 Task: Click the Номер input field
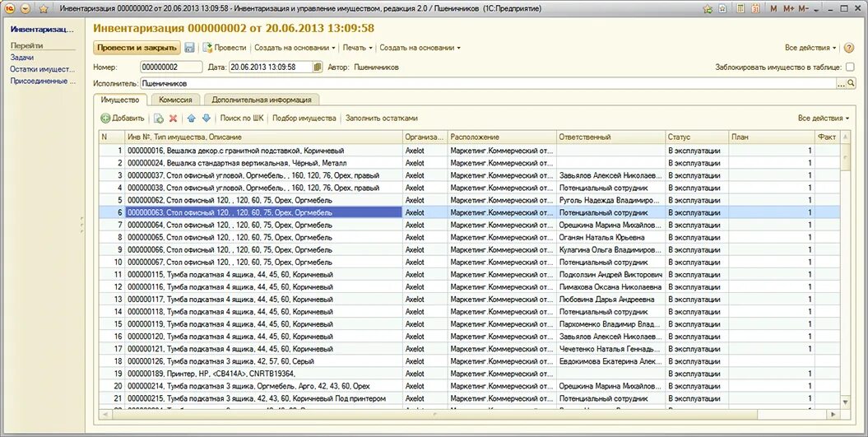coord(171,67)
